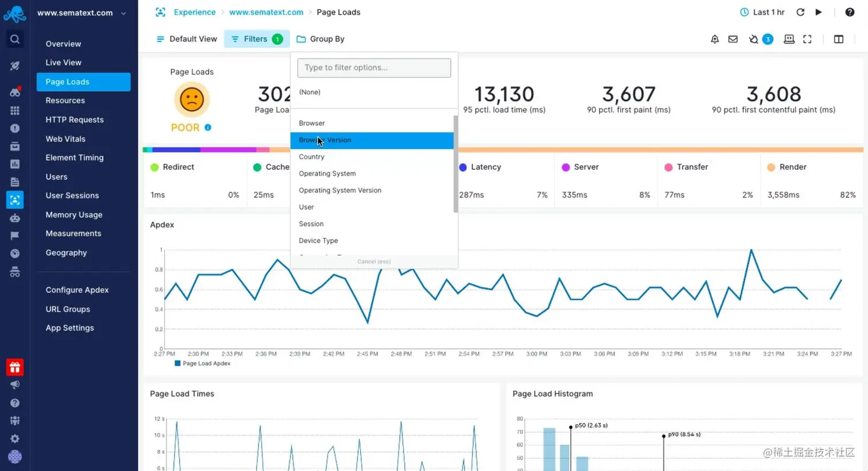Open the rocket icon in left sidebar
868x471 pixels.
(15, 65)
